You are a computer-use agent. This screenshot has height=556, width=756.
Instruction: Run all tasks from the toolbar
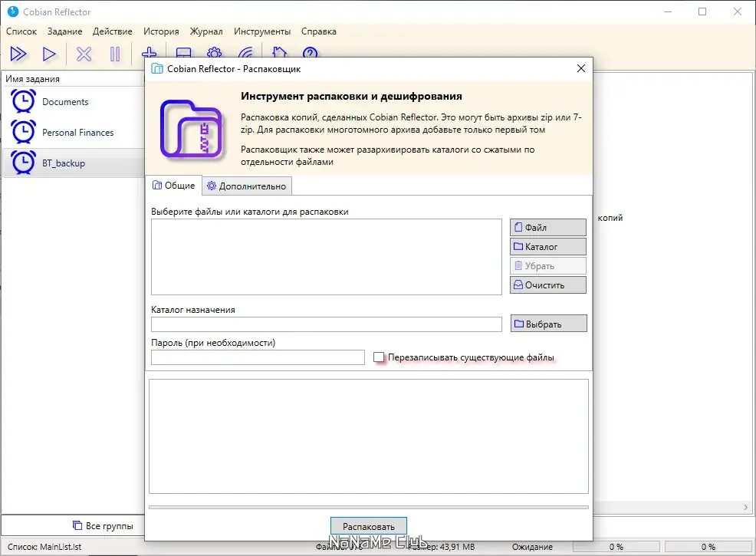18,54
